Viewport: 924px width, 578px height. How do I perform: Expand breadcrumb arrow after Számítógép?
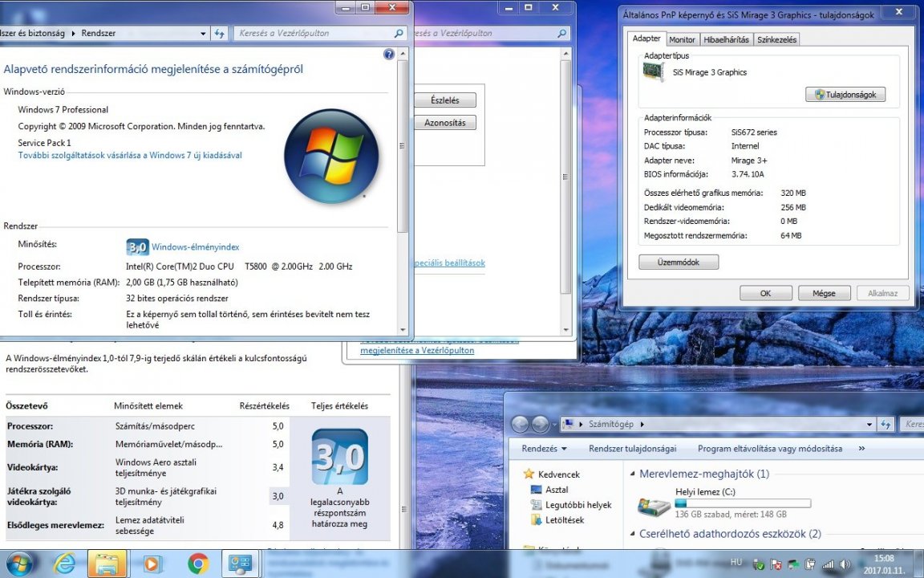642,424
